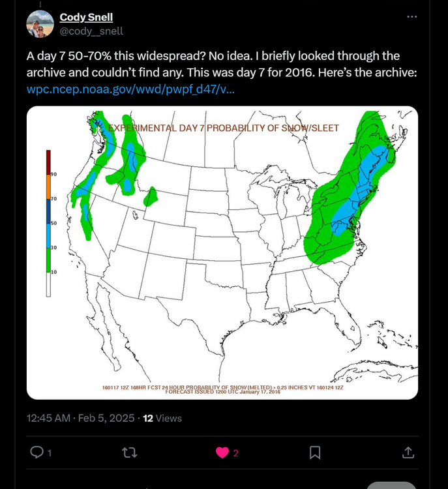Toggle the bookmark icon
Image resolution: width=448 pixels, height=489 pixels.
[x=315, y=452]
